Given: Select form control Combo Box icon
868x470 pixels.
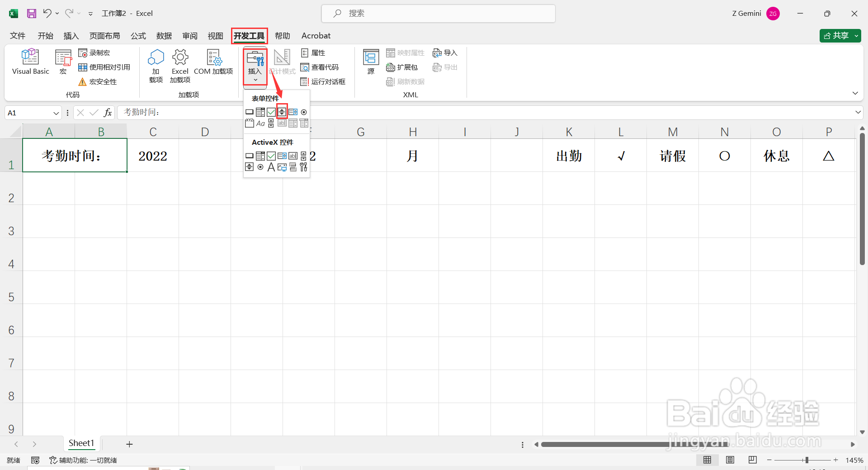Looking at the screenshot, I should [260, 112].
